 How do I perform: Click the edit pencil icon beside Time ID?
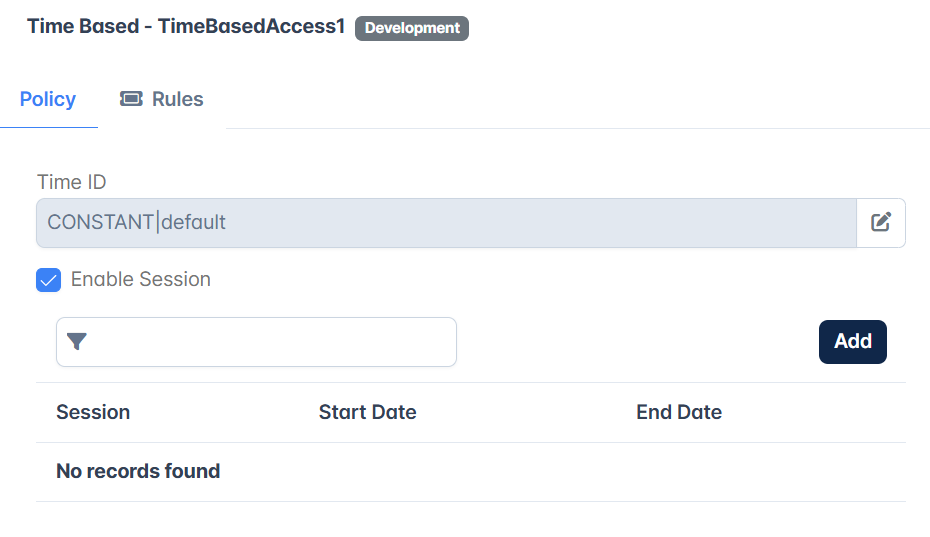pyautogui.click(x=881, y=223)
